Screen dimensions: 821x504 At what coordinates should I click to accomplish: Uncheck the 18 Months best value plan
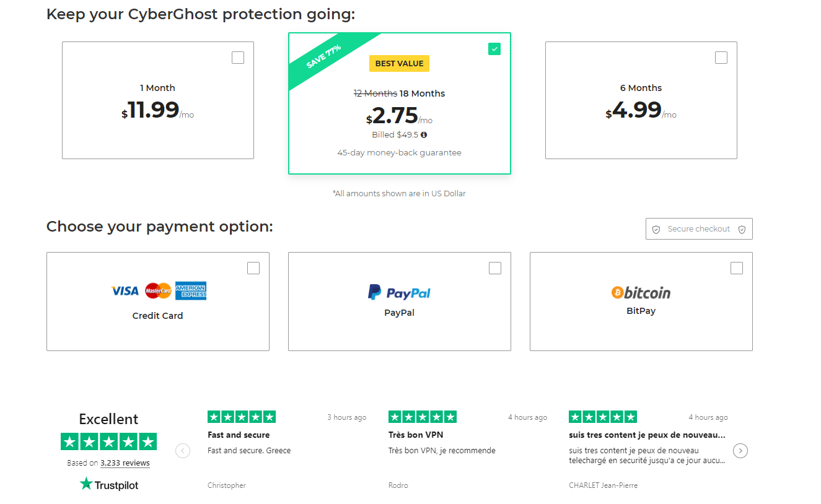coord(494,49)
